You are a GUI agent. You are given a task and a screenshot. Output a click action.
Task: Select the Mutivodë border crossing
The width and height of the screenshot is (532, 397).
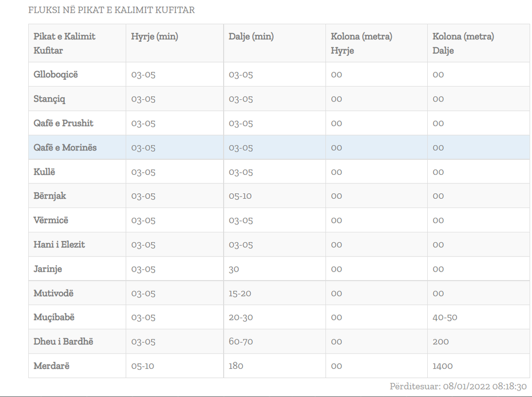click(x=53, y=293)
